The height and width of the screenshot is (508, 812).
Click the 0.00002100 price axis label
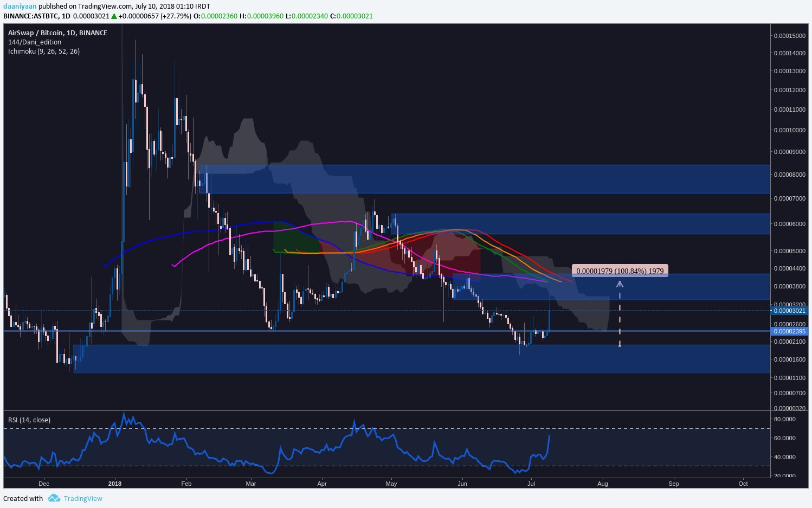pyautogui.click(x=789, y=342)
